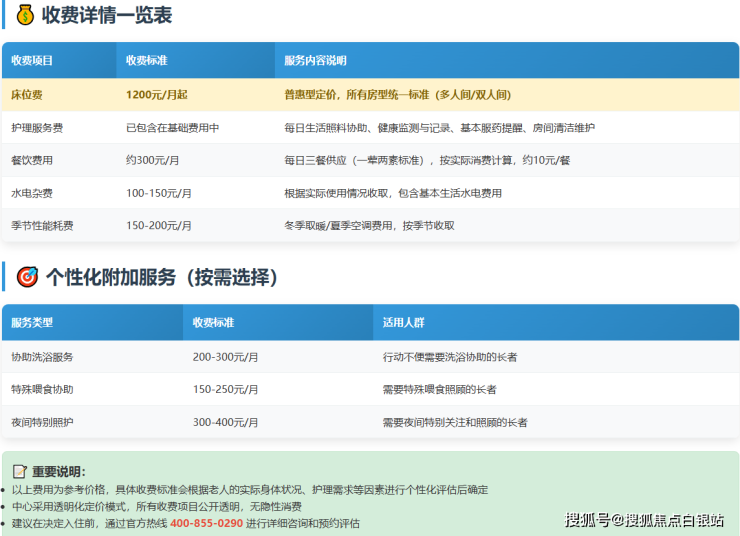740x536 pixels.
Task: Click the 餐饮费用 row label
Action: 32,160
